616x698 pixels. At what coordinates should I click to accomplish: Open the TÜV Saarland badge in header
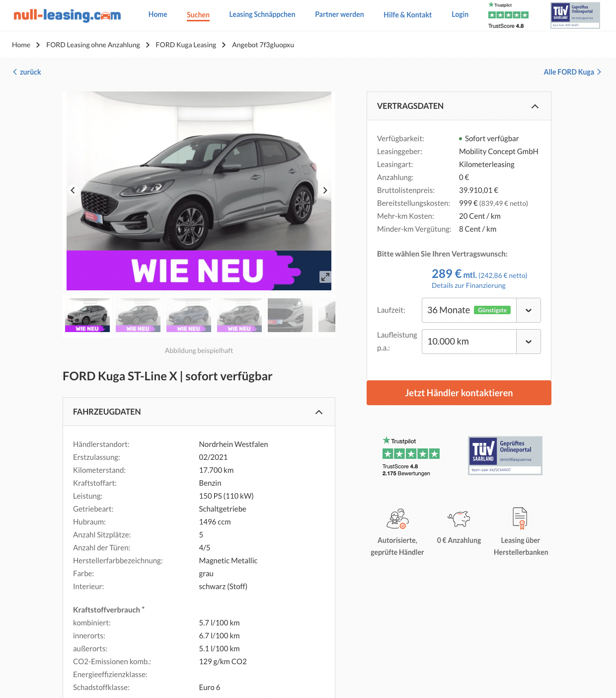click(x=575, y=15)
